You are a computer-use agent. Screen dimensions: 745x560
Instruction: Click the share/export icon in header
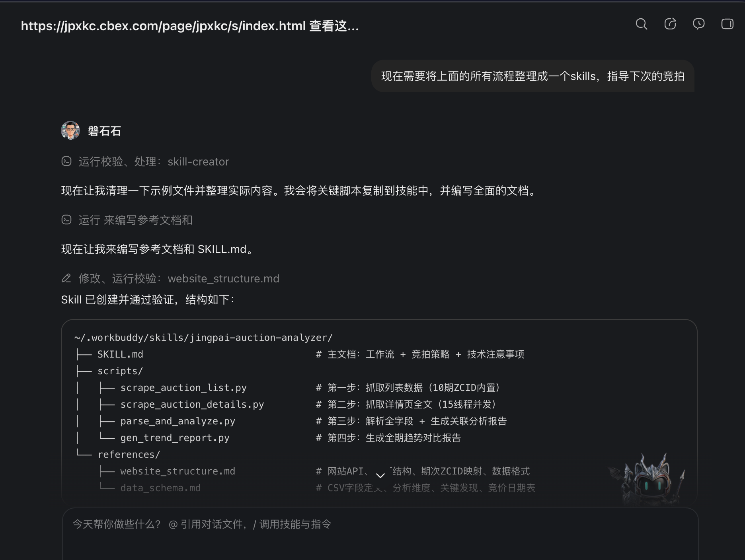670,24
